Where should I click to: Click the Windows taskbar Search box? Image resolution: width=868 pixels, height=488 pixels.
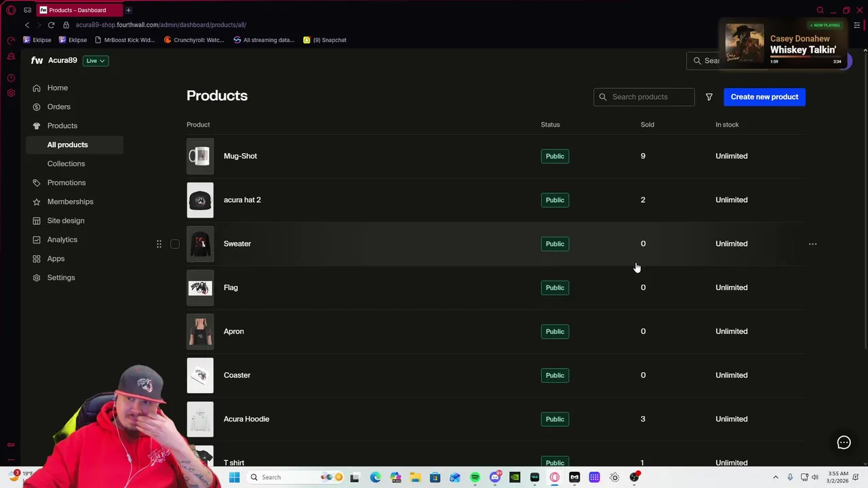click(295, 477)
